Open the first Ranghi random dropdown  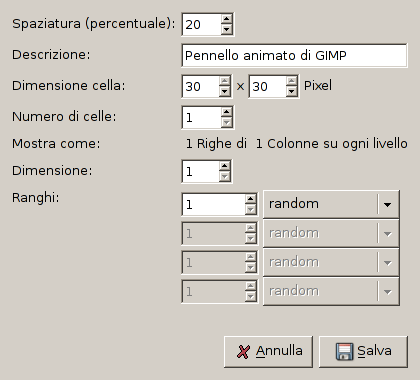(331, 204)
